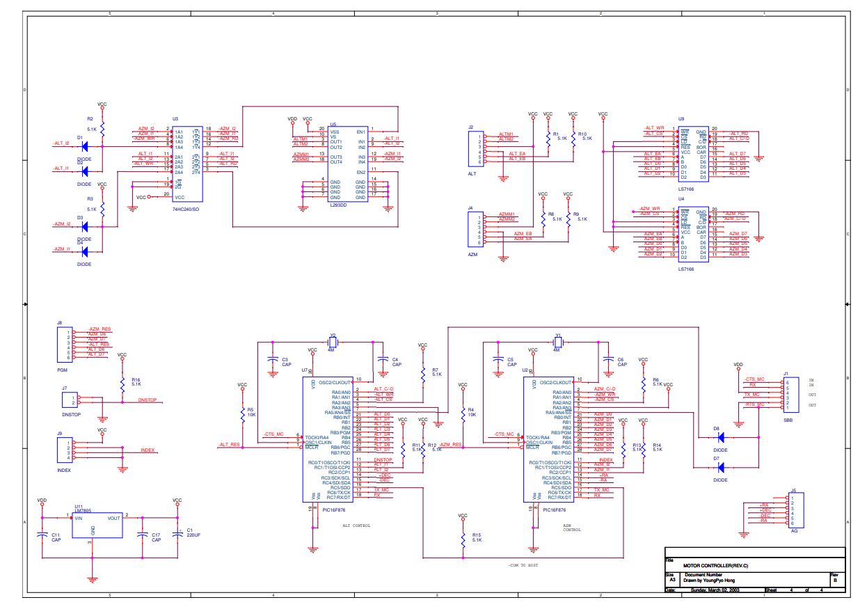Select the U5 L293DD motor driver chip
This screenshot has width=867, height=616.
[348, 164]
